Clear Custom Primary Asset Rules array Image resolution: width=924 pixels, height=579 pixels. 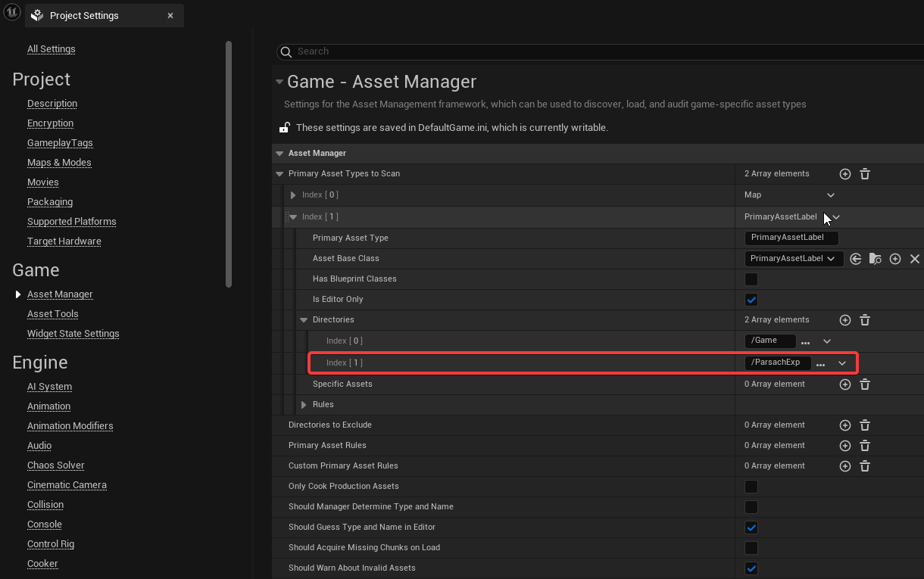865,466
